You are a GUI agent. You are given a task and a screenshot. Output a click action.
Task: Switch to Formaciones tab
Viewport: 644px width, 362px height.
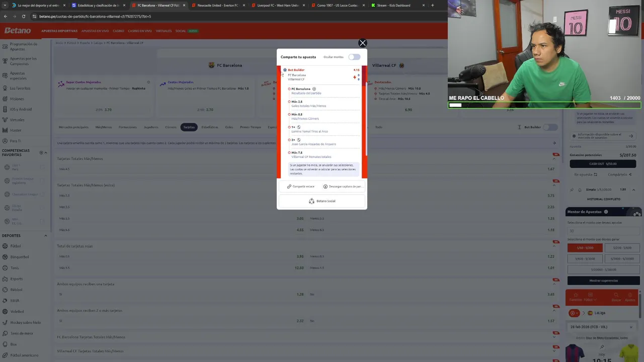click(x=127, y=127)
